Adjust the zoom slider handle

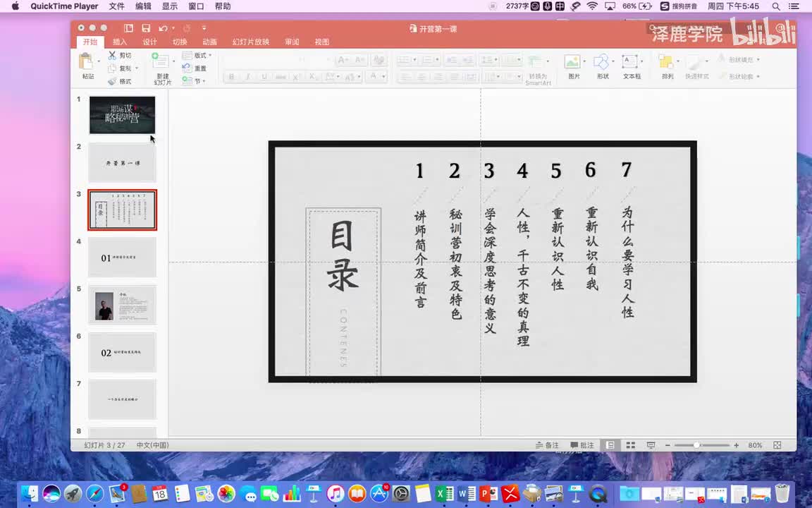click(x=696, y=445)
